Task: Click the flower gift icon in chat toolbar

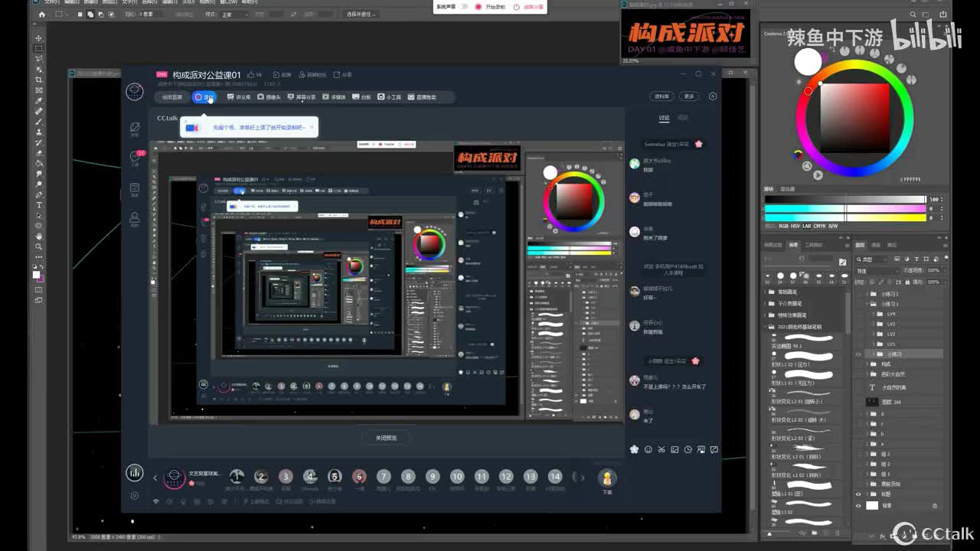Action: [x=634, y=449]
